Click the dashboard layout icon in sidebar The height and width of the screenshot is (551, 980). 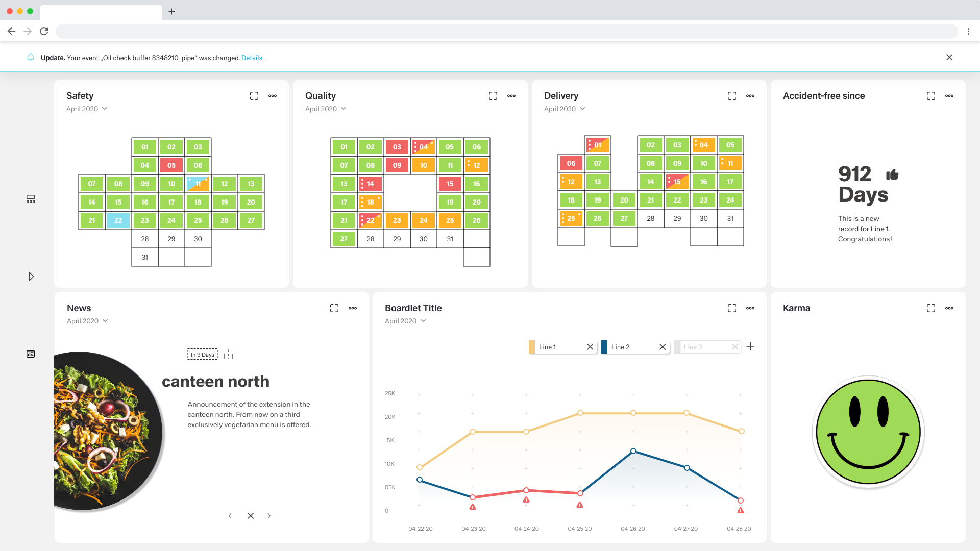[x=31, y=199]
